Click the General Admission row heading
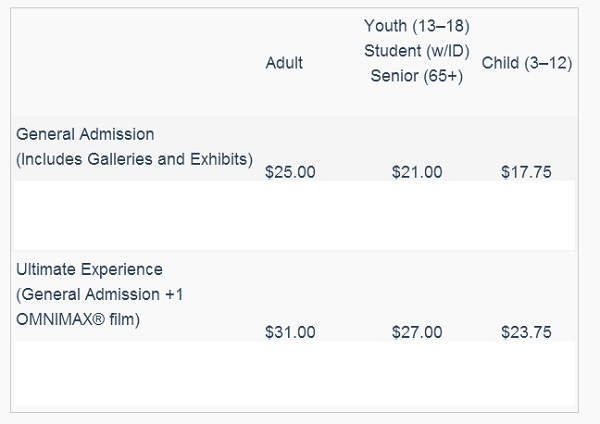Image resolution: width=600 pixels, height=424 pixels. click(x=86, y=133)
